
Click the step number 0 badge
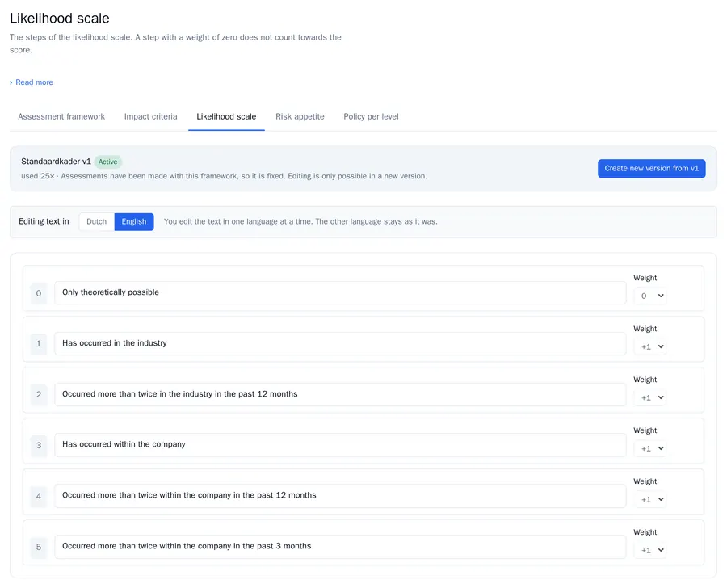[39, 293]
